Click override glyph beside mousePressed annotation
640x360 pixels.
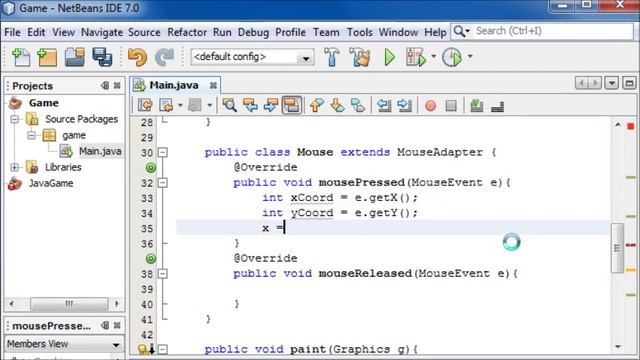151,167
